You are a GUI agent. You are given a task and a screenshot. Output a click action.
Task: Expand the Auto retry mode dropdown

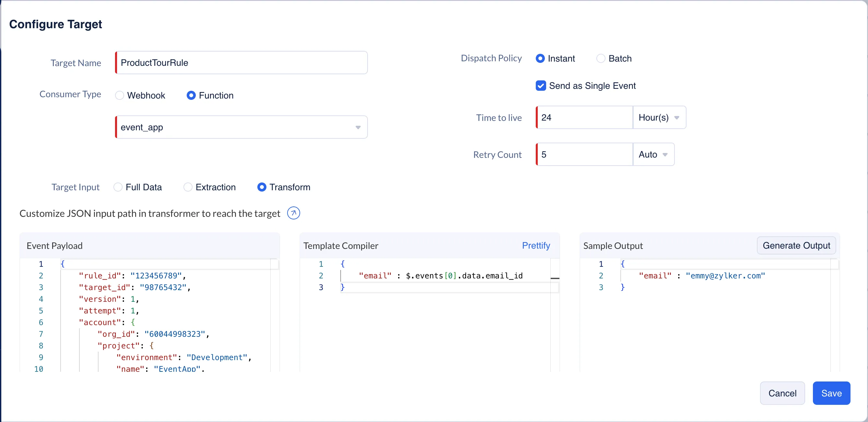click(653, 154)
